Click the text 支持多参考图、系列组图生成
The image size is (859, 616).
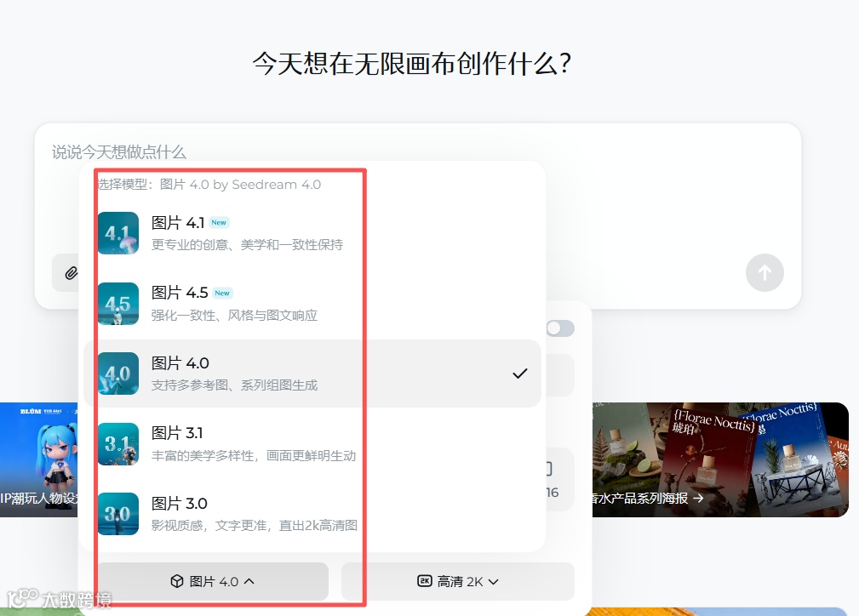(234, 385)
